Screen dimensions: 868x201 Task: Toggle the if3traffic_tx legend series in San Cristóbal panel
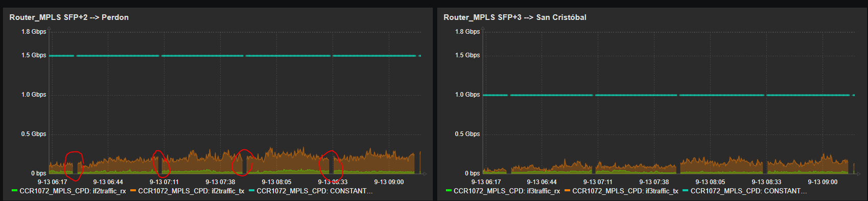click(625, 191)
